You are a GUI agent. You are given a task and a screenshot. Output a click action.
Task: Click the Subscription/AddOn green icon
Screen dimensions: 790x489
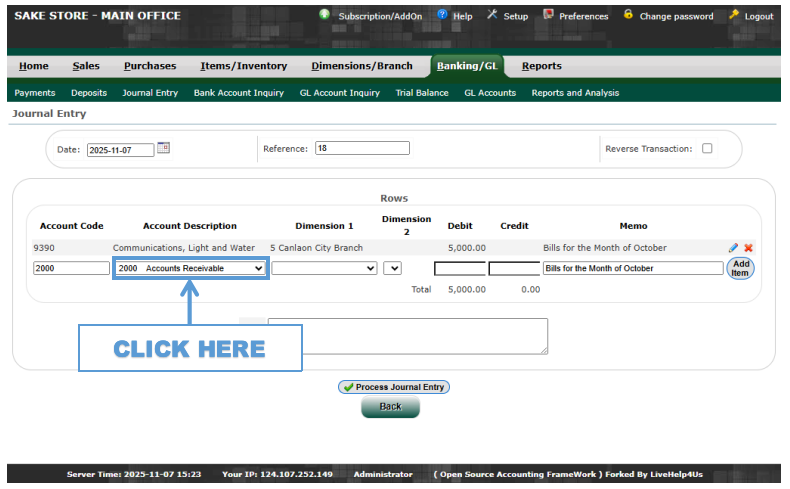click(x=325, y=15)
